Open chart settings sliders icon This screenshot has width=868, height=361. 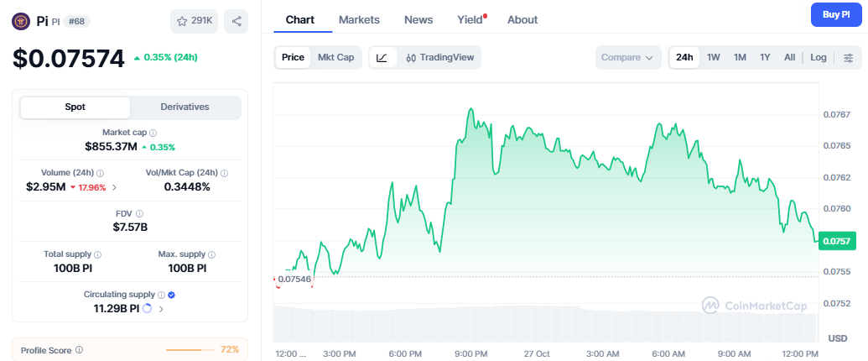pos(848,58)
